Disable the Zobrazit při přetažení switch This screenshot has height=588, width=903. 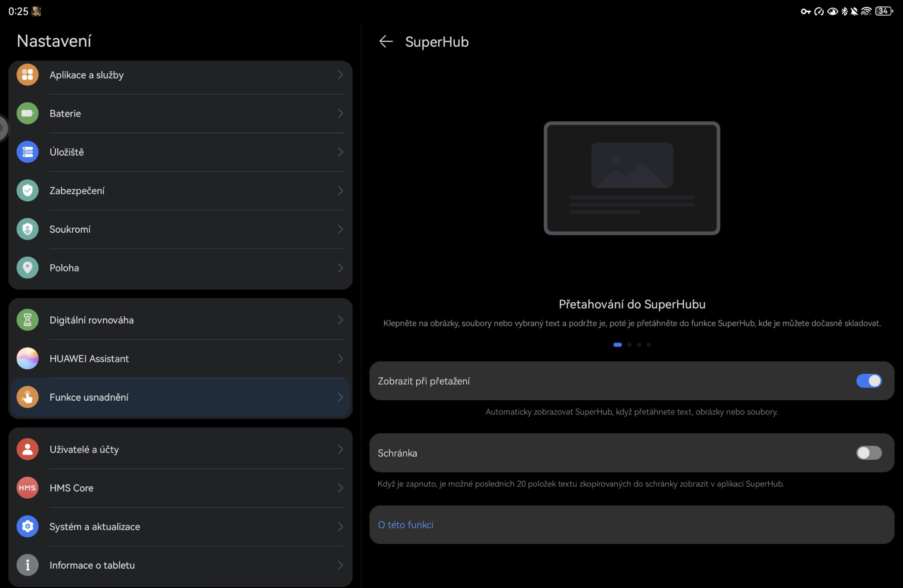[869, 381]
